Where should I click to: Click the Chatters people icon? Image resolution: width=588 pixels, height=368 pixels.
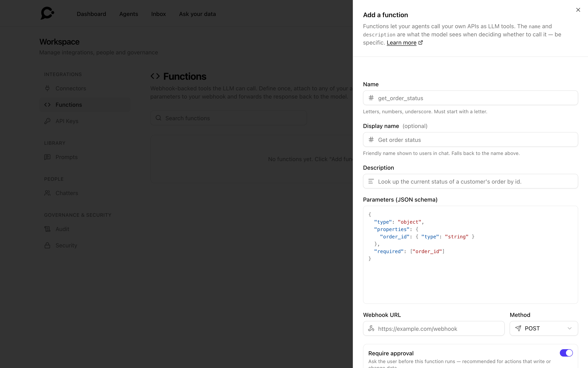[x=47, y=193]
